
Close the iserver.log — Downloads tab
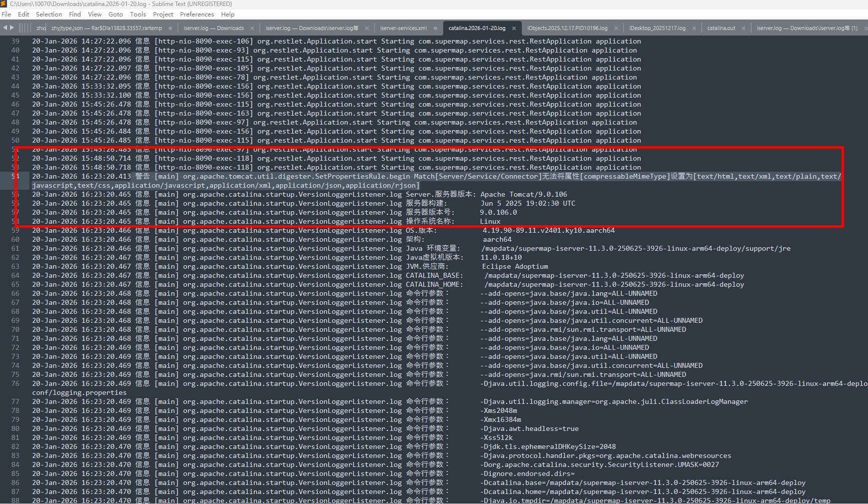(252, 29)
